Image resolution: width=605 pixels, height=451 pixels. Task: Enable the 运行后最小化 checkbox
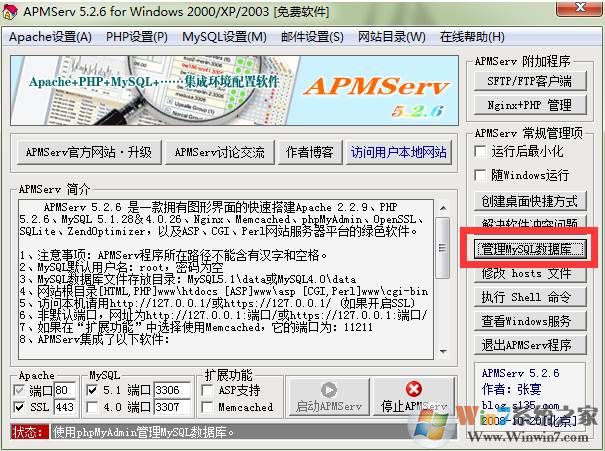pos(480,151)
